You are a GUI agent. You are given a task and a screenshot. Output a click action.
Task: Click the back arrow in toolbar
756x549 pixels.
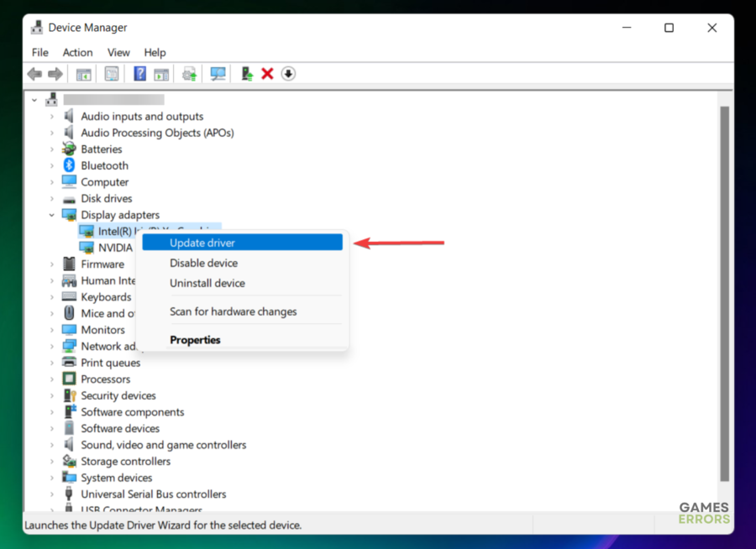tap(34, 74)
